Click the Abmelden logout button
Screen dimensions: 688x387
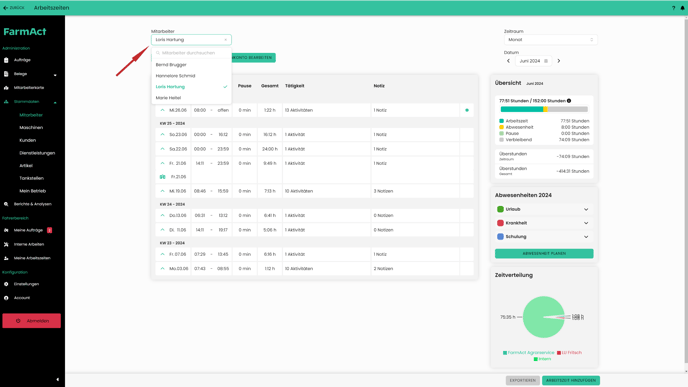click(32, 321)
